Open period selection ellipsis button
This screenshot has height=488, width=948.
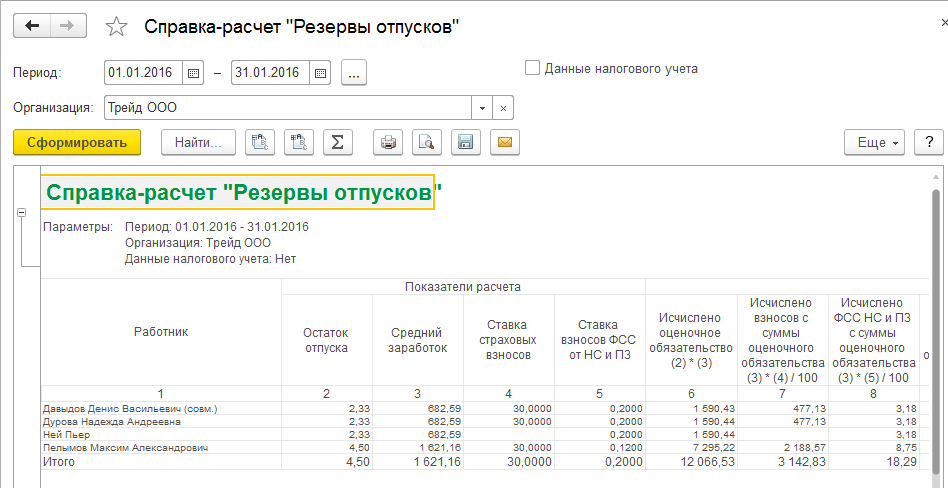(354, 73)
